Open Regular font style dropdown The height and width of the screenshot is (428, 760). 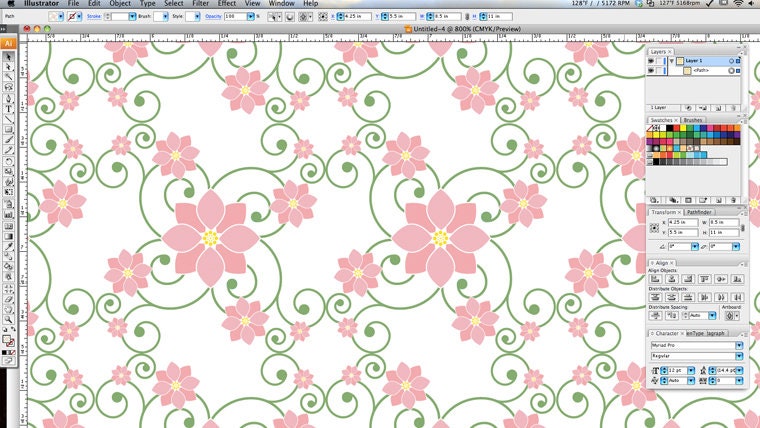[739, 356]
